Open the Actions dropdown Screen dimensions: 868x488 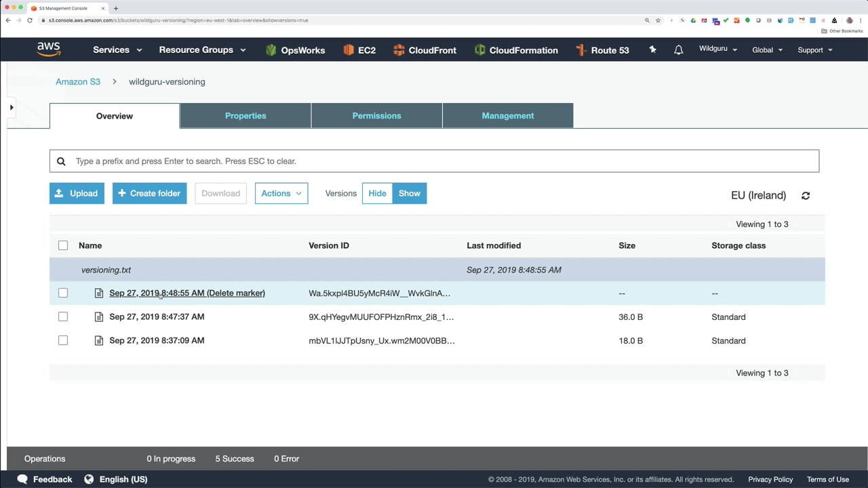[281, 193]
